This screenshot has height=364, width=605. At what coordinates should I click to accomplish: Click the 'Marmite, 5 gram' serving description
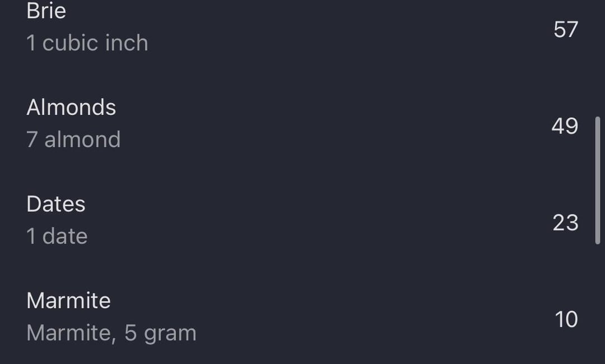[111, 333]
